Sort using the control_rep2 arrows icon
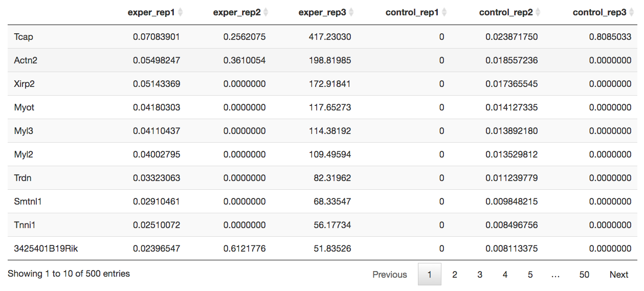Image resolution: width=644 pixels, height=291 pixels. [538, 12]
